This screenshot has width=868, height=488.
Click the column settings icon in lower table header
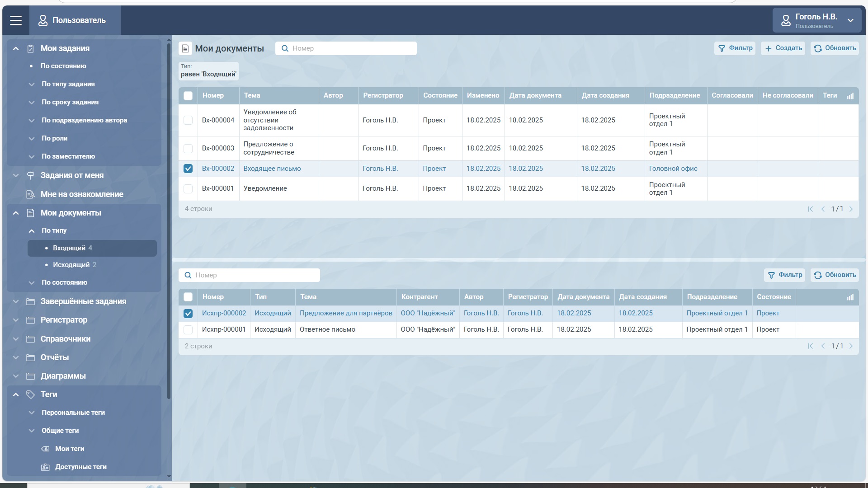point(850,297)
